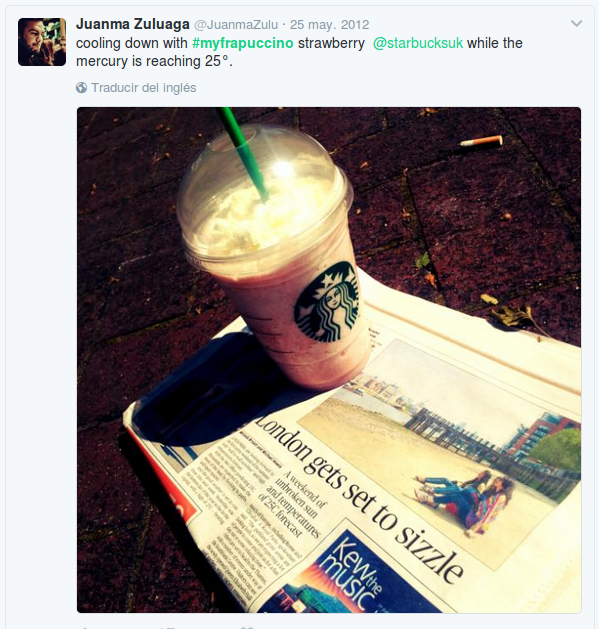Click 'cooling down with' tweet text
The width and height of the screenshot is (599, 629).
pyautogui.click(x=132, y=43)
